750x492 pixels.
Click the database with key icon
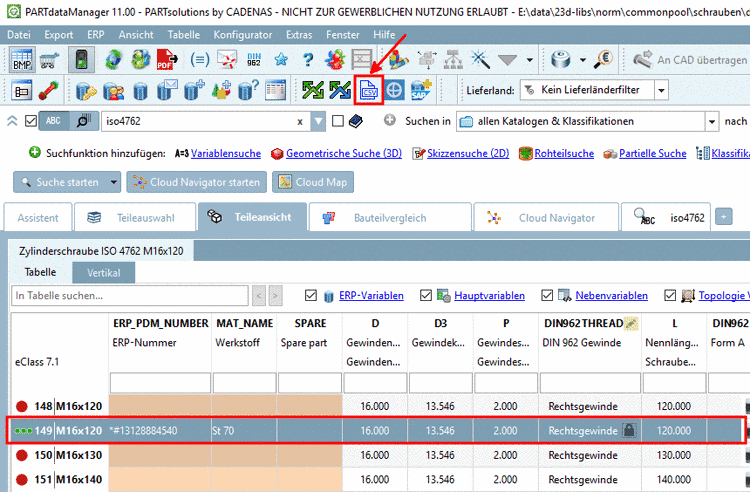[x=86, y=90]
